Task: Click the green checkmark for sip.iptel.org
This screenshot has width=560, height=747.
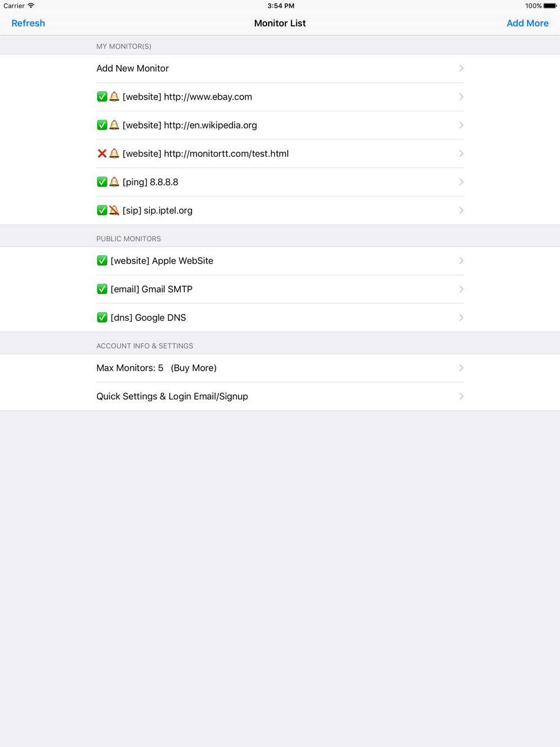Action: pos(102,211)
